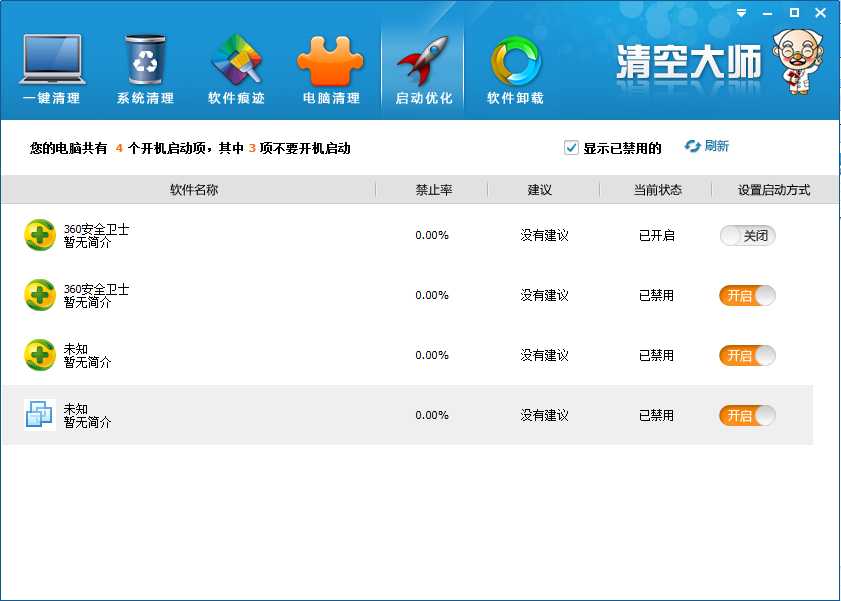The width and height of the screenshot is (841, 601).
Task: Click the 刷新 refresh link
Action: pos(707,146)
